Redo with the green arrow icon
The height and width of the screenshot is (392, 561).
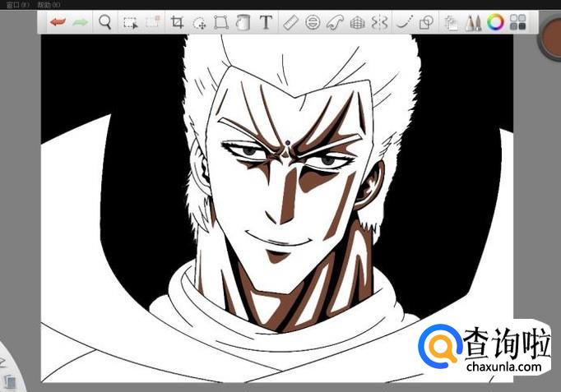[81, 22]
